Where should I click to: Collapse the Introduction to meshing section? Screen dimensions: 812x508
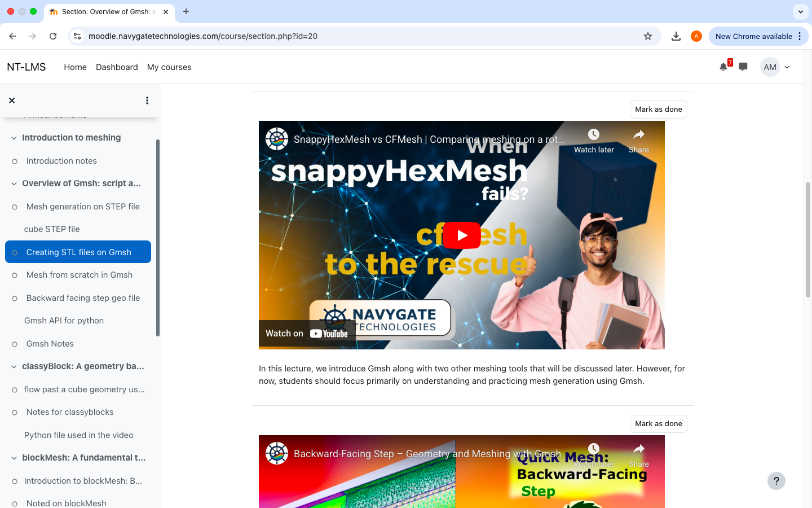pos(14,138)
